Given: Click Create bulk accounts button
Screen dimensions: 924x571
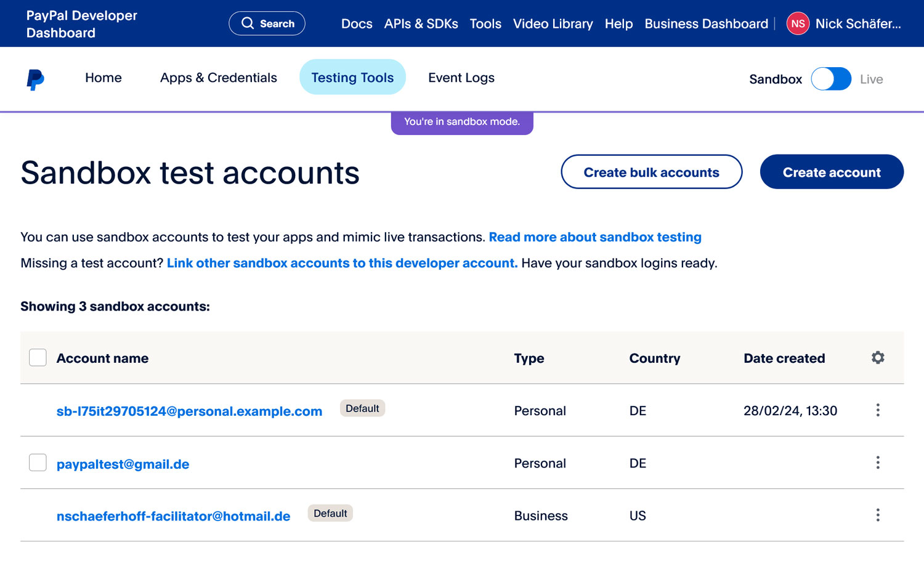Looking at the screenshot, I should tap(651, 172).
